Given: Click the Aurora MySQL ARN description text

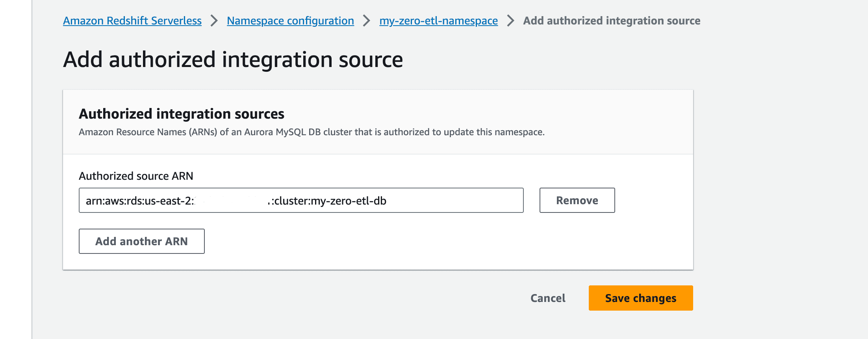Looking at the screenshot, I should coord(312,132).
